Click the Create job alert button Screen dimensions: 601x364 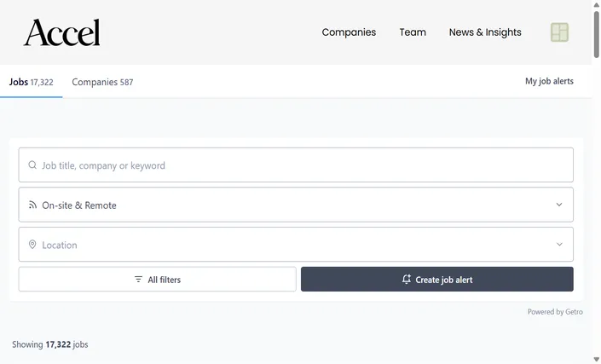tap(437, 280)
